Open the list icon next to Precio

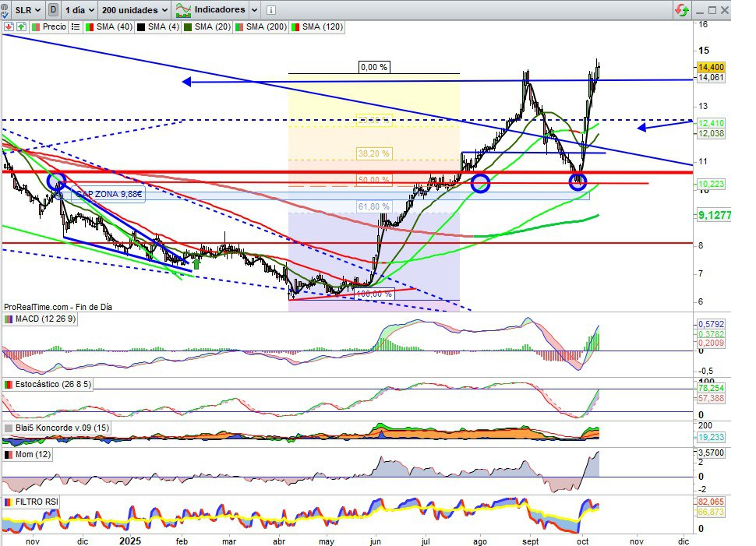pyautogui.click(x=76, y=26)
